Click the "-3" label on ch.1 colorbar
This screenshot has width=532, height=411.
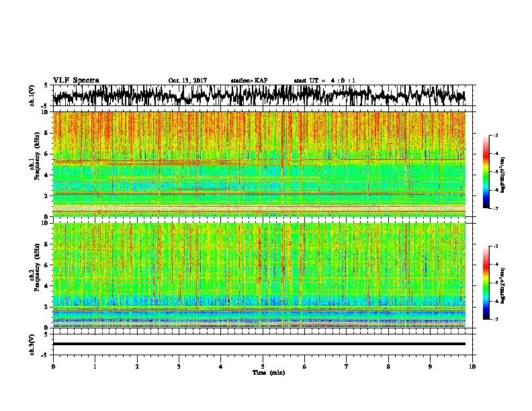[x=495, y=135]
